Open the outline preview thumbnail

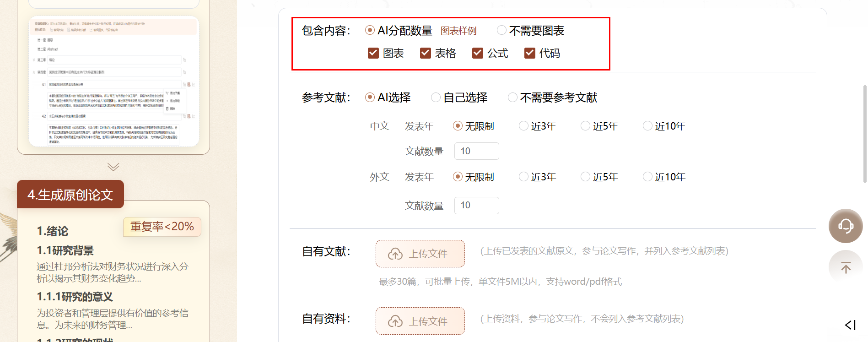pos(113,81)
